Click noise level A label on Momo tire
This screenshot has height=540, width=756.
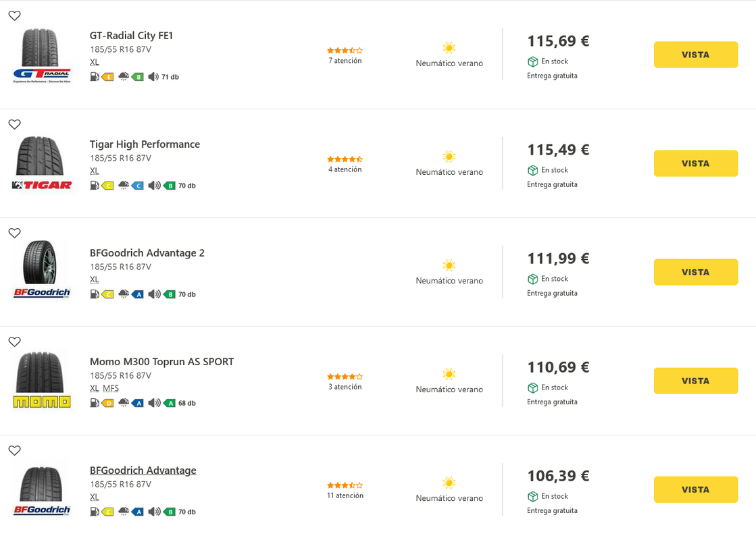170,403
